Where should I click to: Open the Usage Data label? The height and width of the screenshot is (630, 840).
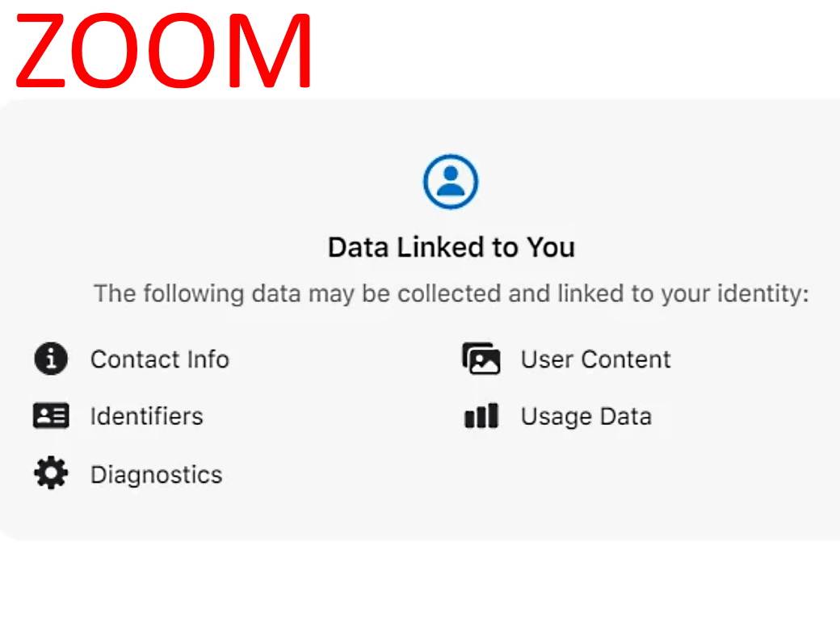pyautogui.click(x=586, y=417)
